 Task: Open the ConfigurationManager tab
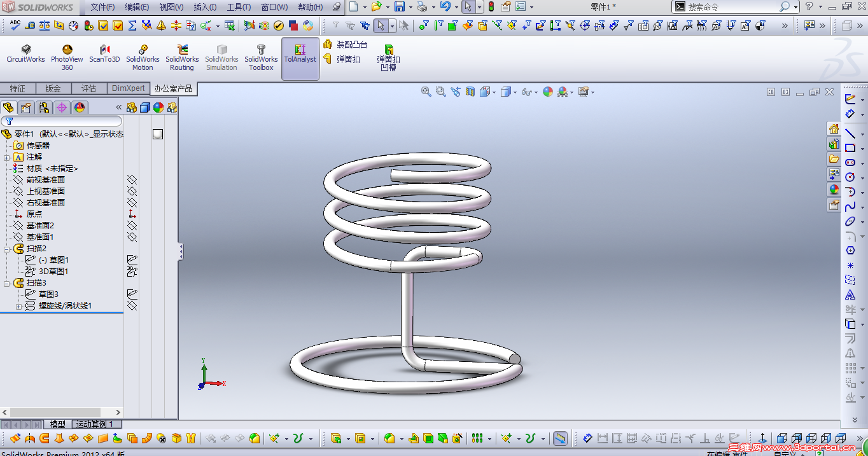44,107
